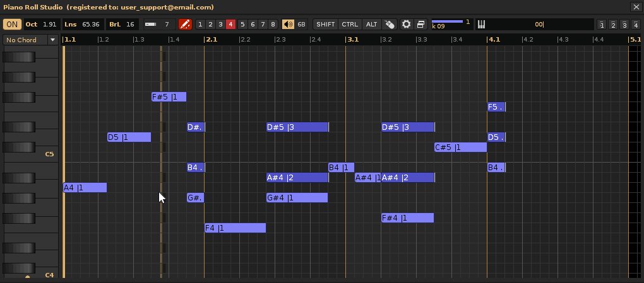Viewport: 644px width, 283px height.
Task: Open the No Chord dropdown
Action: [x=30, y=40]
